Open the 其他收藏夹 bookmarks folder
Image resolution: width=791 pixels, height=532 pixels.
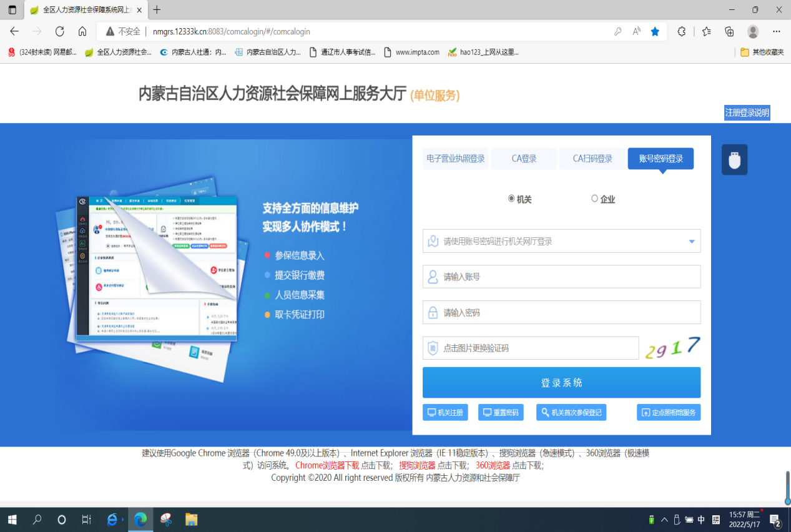click(x=762, y=52)
